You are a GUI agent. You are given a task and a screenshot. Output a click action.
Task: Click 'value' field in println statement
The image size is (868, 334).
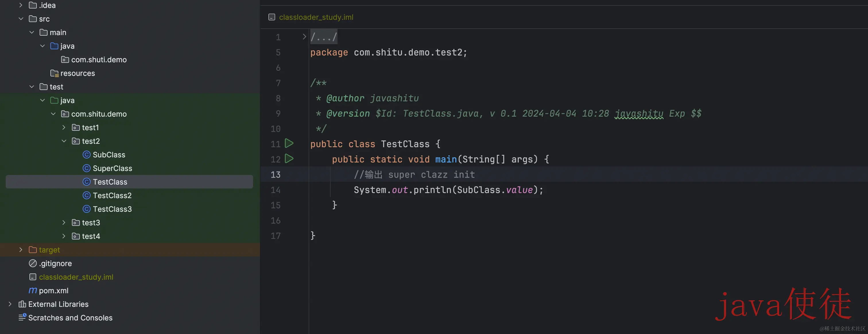pyautogui.click(x=519, y=190)
